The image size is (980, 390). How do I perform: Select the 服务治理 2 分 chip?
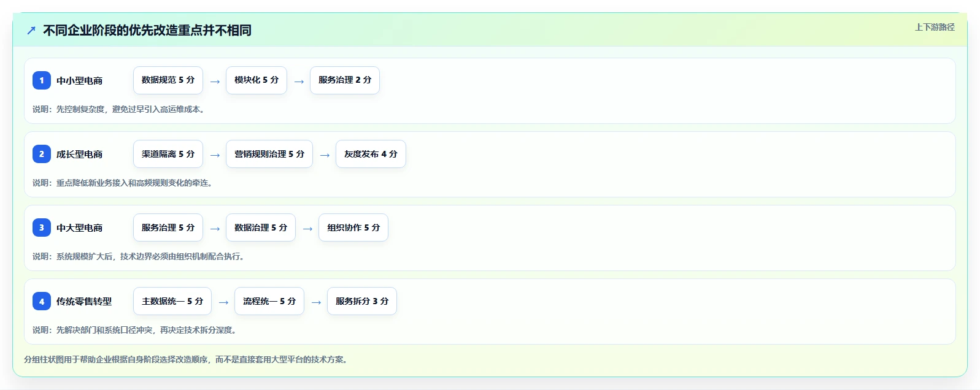click(x=345, y=80)
